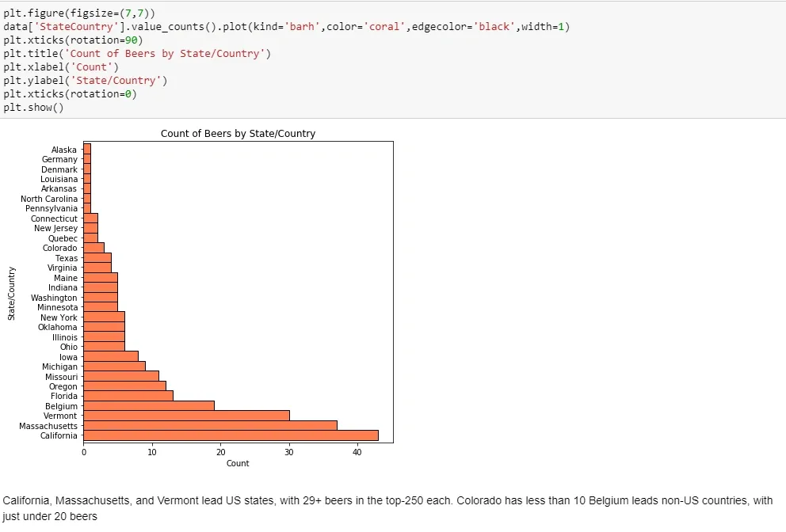Click the 'Count' x-axis label
This screenshot has height=532, width=786.
click(238, 463)
